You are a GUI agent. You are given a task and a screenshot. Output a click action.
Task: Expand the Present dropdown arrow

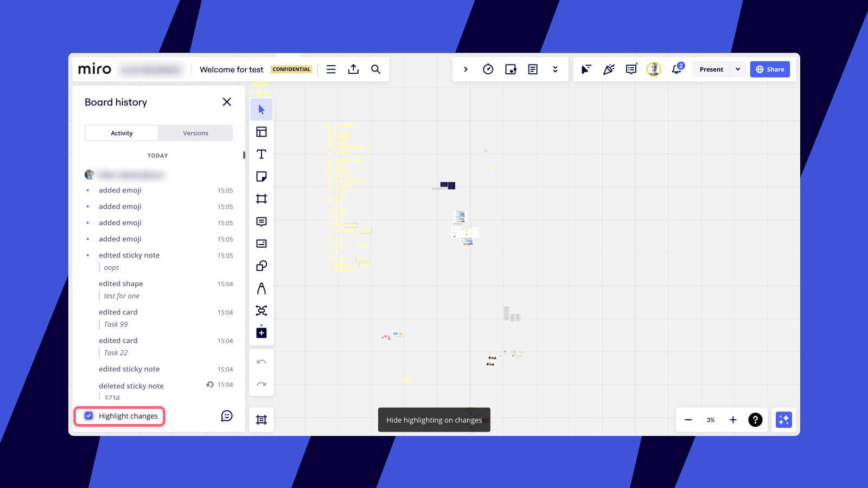(738, 69)
